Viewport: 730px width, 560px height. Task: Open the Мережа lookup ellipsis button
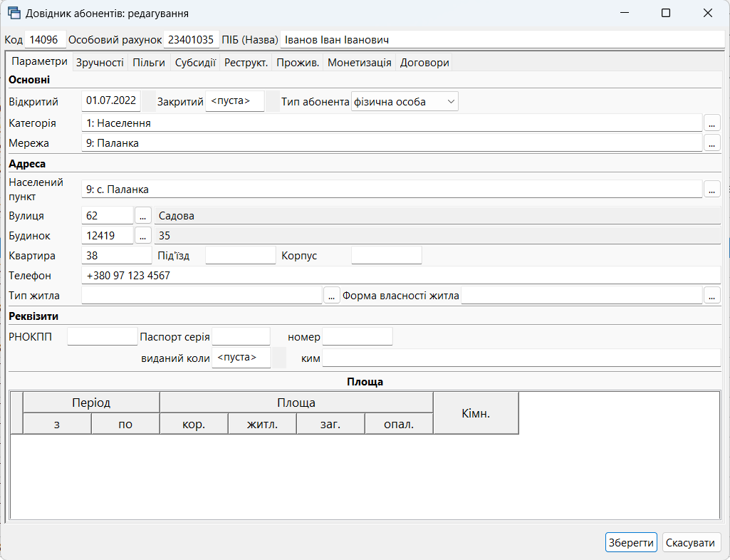712,143
